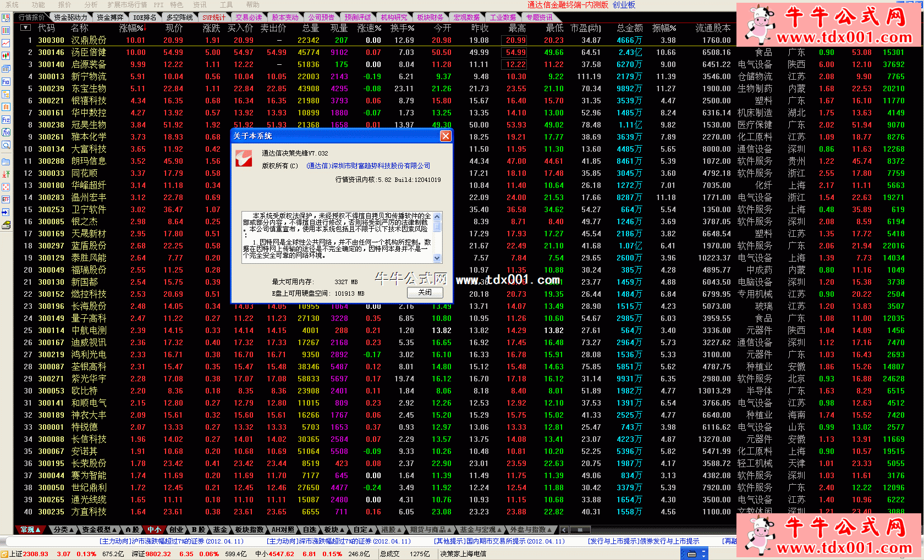This screenshot has height=560, width=924.
Task: Select stock row 300300 汉鼎股份
Action: pyautogui.click(x=374, y=40)
